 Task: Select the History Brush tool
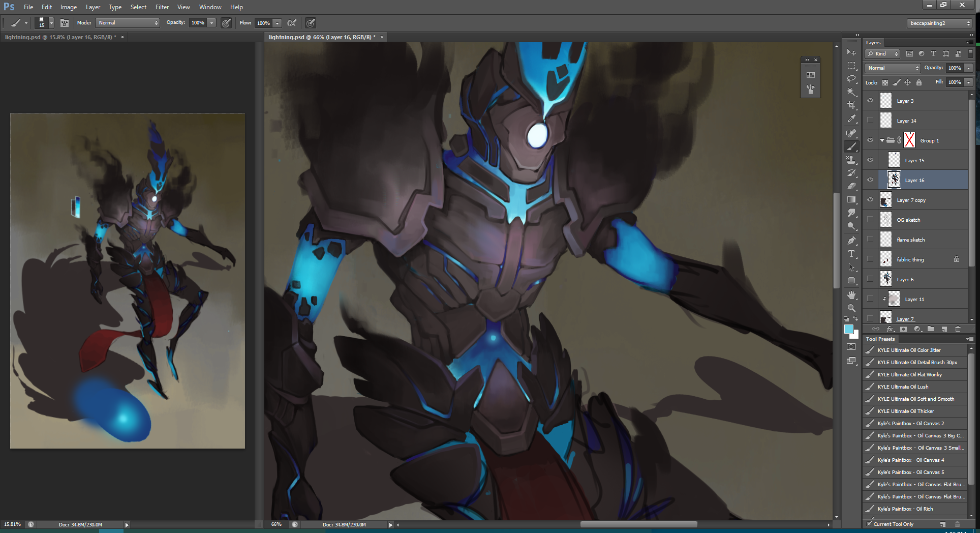pyautogui.click(x=851, y=173)
